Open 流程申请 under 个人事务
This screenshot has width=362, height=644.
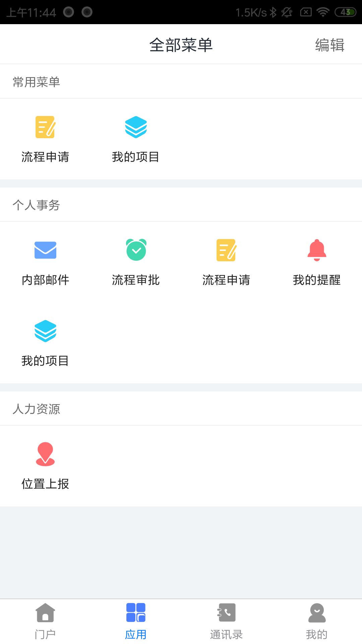(226, 250)
